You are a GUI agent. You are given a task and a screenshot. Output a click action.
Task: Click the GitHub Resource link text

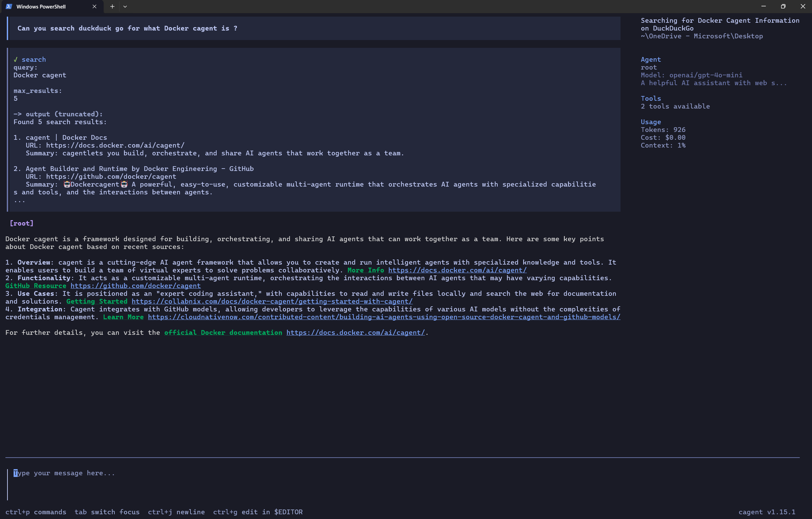click(36, 286)
